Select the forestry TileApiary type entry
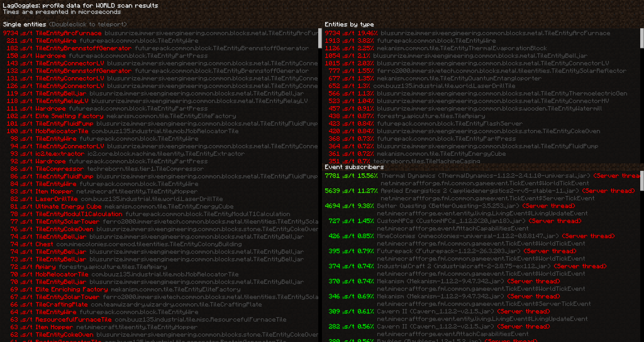The width and height of the screenshot is (644, 342). [x=428, y=116]
